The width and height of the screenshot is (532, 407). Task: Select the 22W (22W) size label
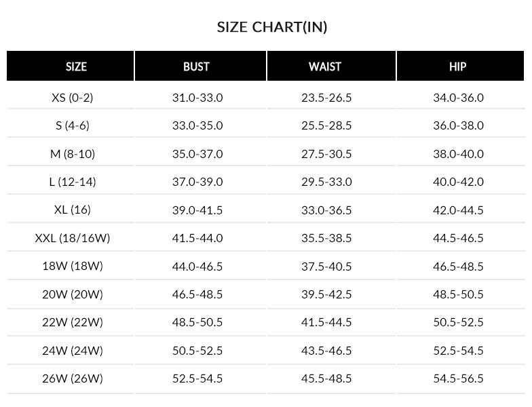(x=72, y=322)
